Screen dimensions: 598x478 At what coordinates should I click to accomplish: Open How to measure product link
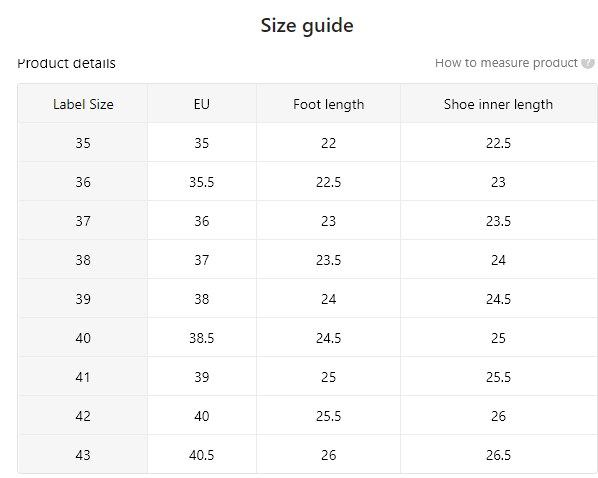pos(506,63)
